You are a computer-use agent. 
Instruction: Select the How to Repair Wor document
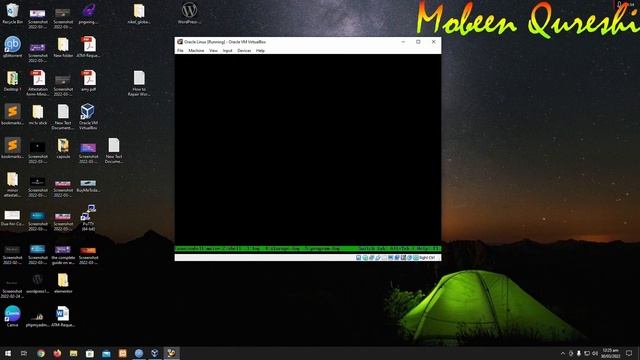(139, 83)
